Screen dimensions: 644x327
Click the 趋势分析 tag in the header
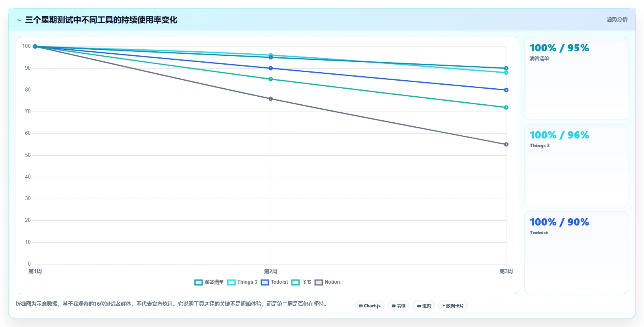coord(617,19)
